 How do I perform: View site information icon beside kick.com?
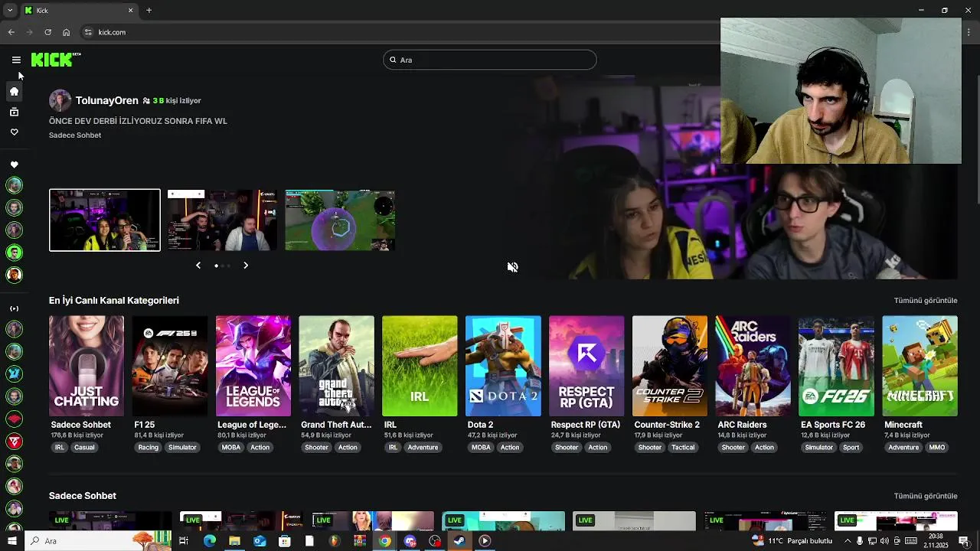click(88, 32)
